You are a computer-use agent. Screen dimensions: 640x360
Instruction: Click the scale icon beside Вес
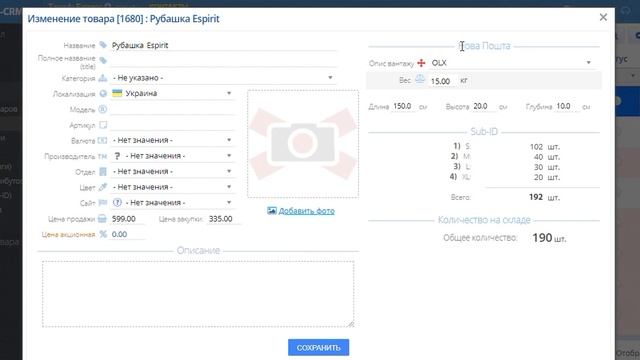[420, 79]
